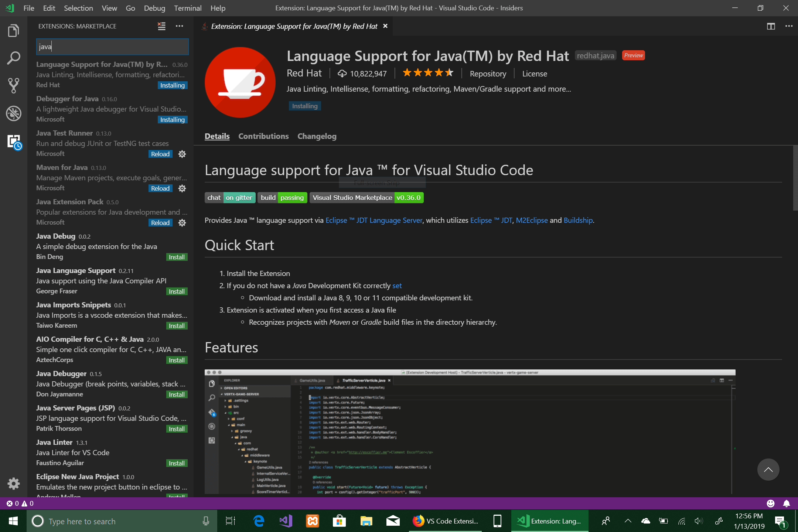Click the scroll-to-top arrow button
The height and width of the screenshot is (532, 798).
pyautogui.click(x=768, y=470)
